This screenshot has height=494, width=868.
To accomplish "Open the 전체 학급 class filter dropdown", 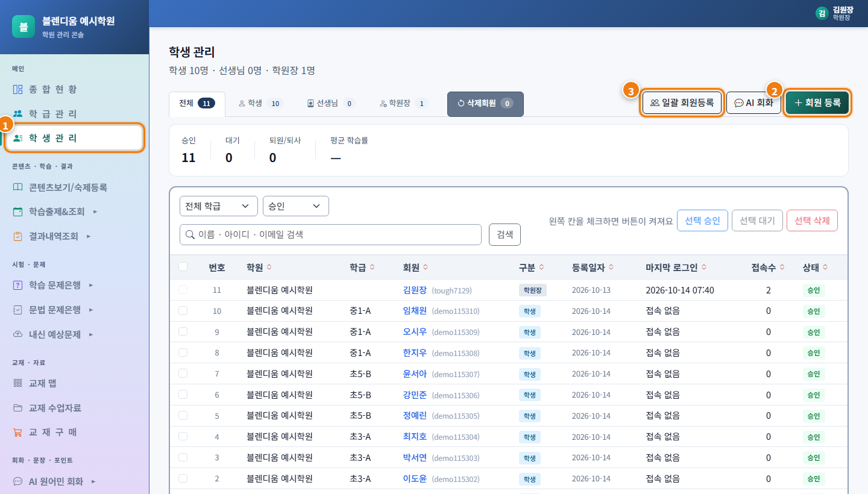I will click(219, 206).
